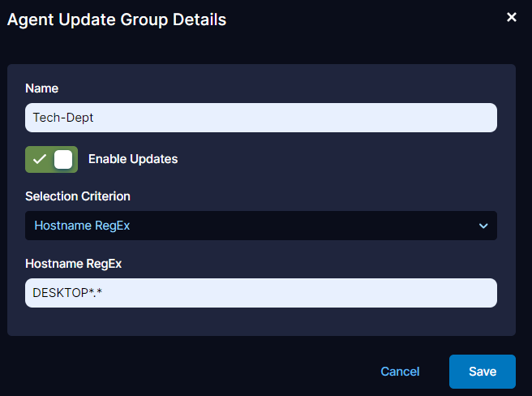Click the "Agent Update Group Details" dialog title
532x396 pixels.
117,19
